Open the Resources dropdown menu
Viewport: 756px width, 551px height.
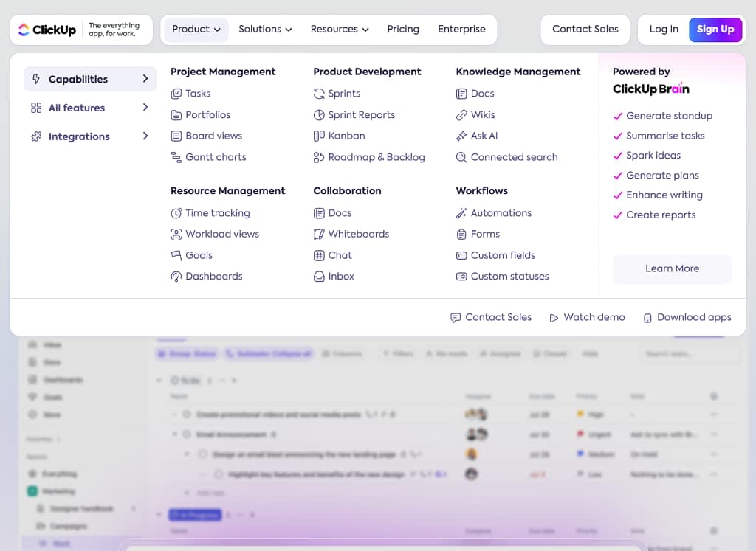[340, 30]
